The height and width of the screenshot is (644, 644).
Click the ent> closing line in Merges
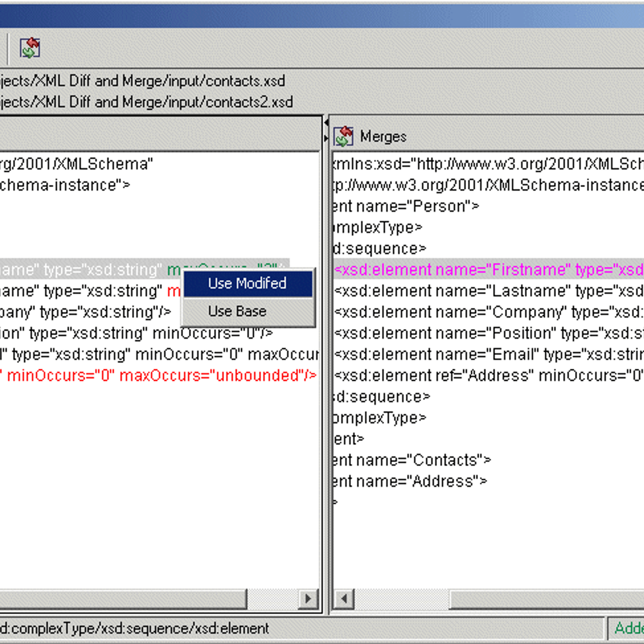(349, 439)
